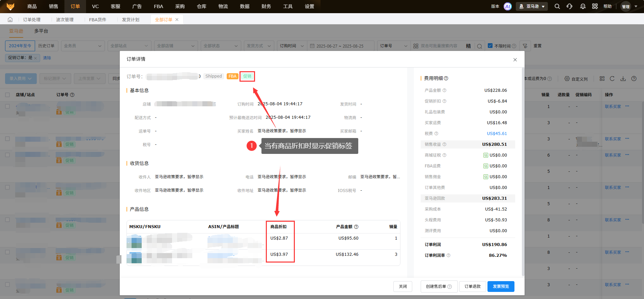Open the 商品 top menu
644x299 pixels.
click(x=32, y=6)
